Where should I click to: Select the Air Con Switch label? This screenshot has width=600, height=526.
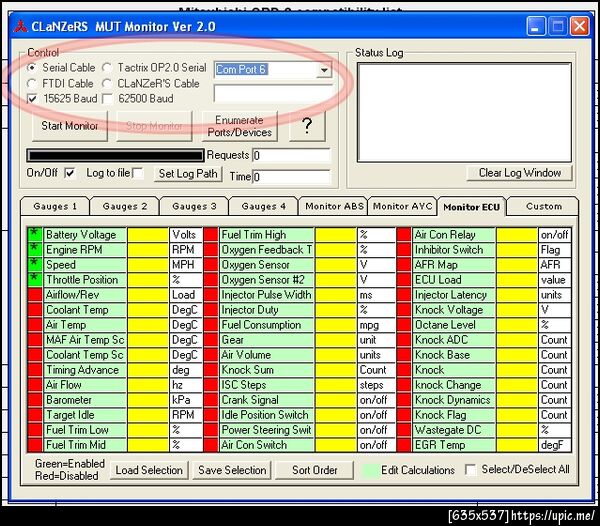point(266,445)
